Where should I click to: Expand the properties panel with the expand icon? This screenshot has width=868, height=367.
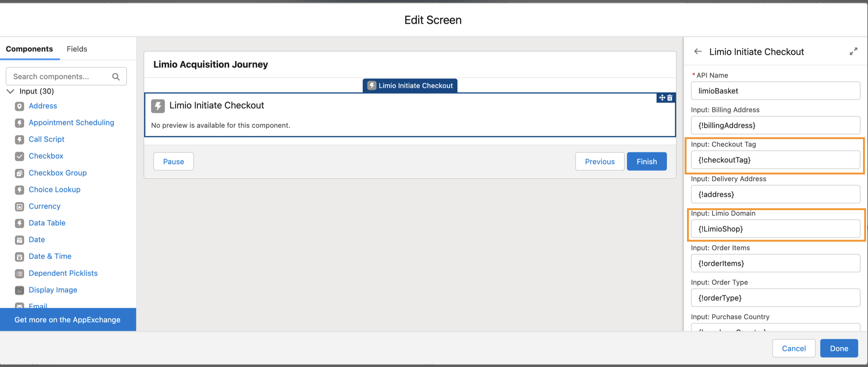click(x=853, y=52)
